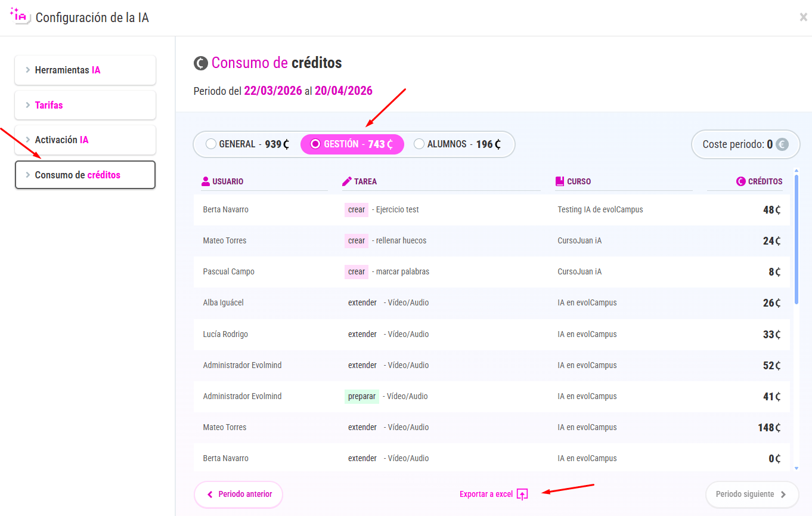Select the ALUMNOS radio option
Screen dimensions: 812x516
tap(419, 144)
